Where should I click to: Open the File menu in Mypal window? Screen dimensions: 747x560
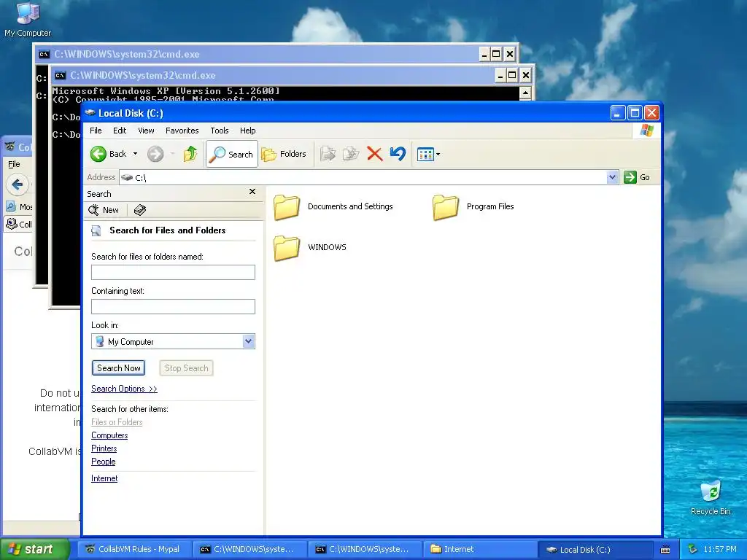(15, 164)
